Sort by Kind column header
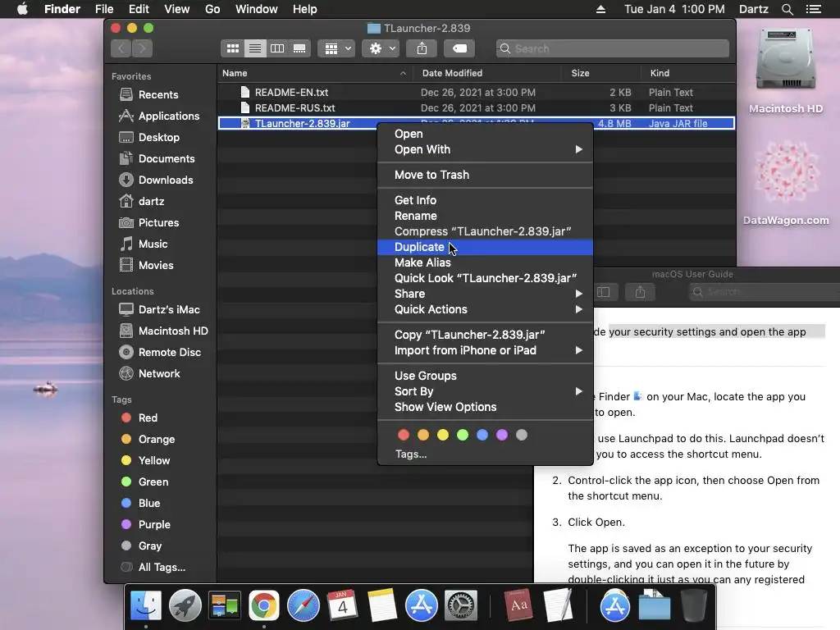Image resolution: width=840 pixels, height=630 pixels. (x=688, y=73)
